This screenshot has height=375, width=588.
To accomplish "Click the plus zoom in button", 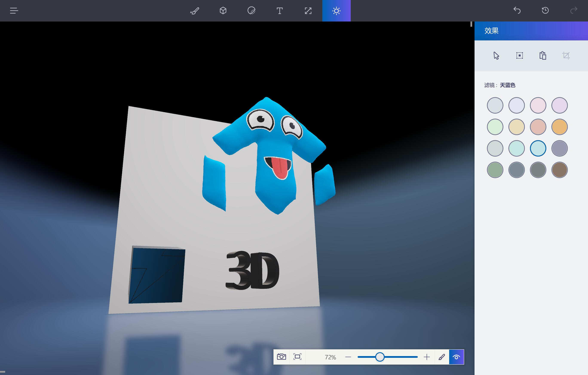I will (427, 357).
